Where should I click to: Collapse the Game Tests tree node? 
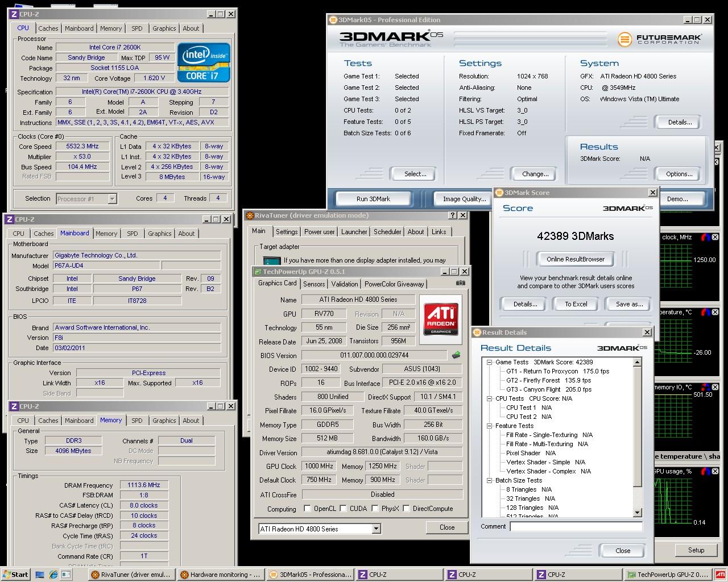pyautogui.click(x=489, y=362)
